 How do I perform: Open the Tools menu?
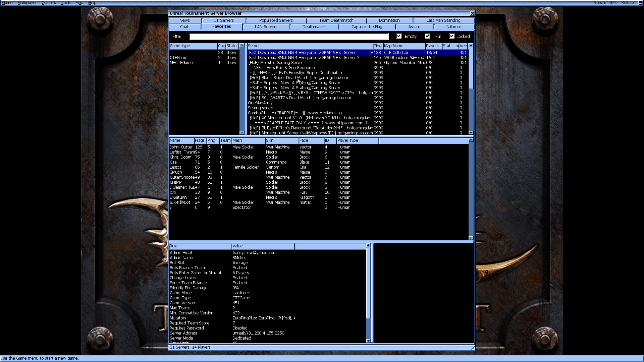[66, 3]
